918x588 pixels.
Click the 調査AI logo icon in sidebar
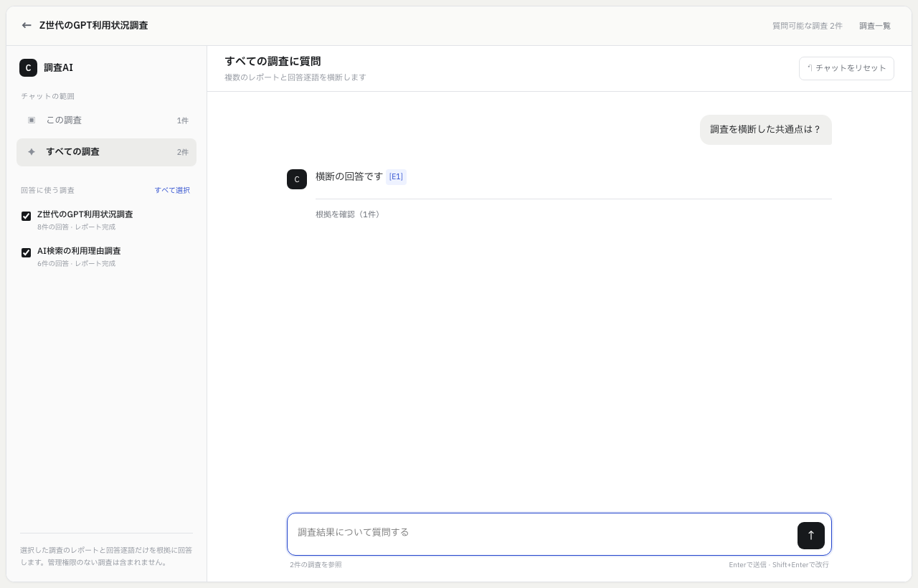point(28,67)
